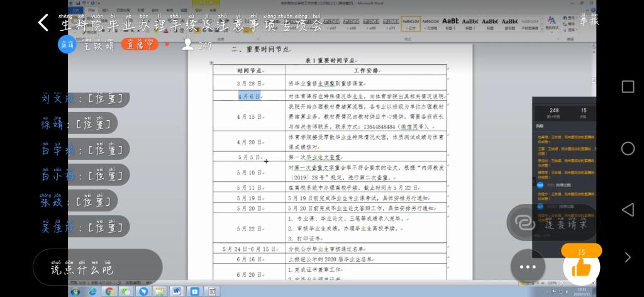This screenshot has width=644, height=297.
Task: Tap the back arrow beside the livestream title
Action: (x=43, y=23)
